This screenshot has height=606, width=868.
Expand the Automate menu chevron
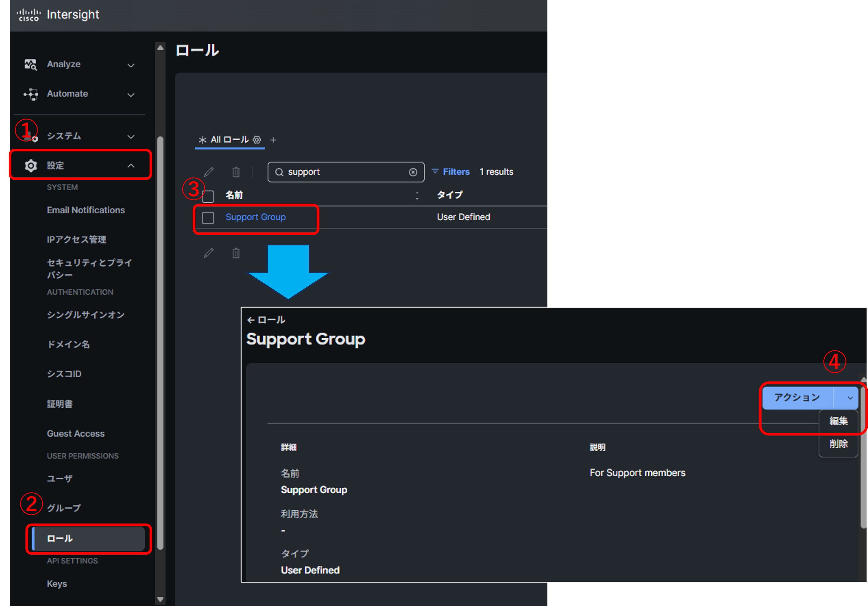131,95
